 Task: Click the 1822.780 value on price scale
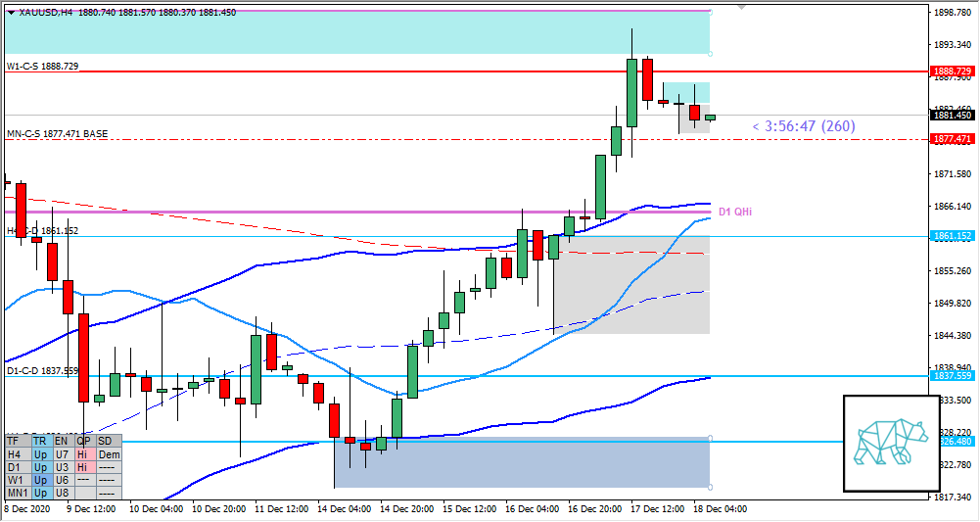tap(957, 464)
